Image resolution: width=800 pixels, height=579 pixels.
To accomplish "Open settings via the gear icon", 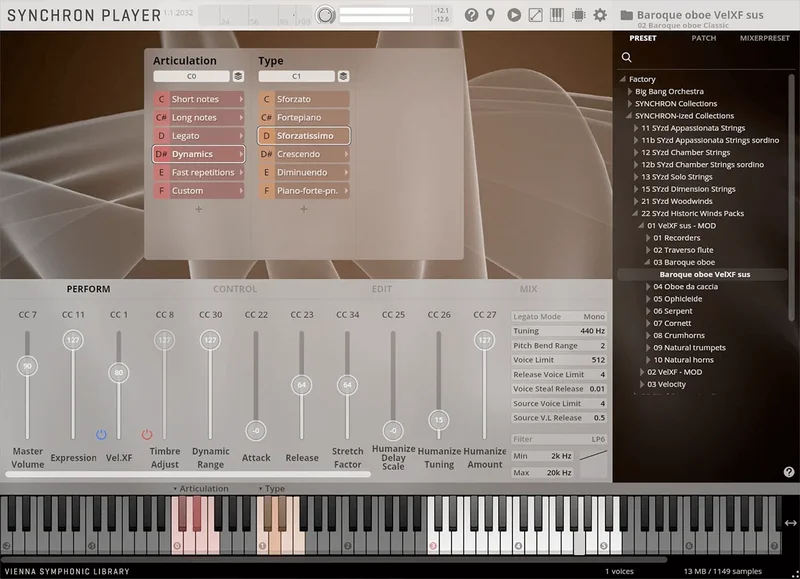I will click(600, 15).
